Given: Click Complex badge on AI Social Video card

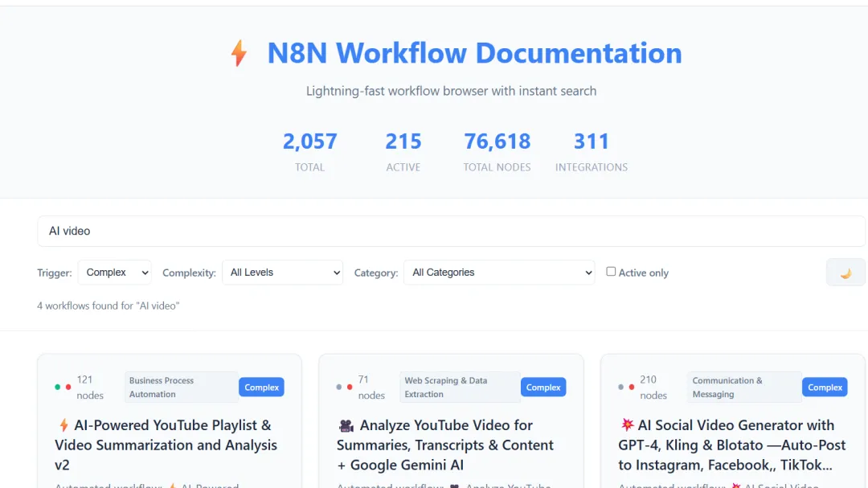Looking at the screenshot, I should click(x=825, y=388).
